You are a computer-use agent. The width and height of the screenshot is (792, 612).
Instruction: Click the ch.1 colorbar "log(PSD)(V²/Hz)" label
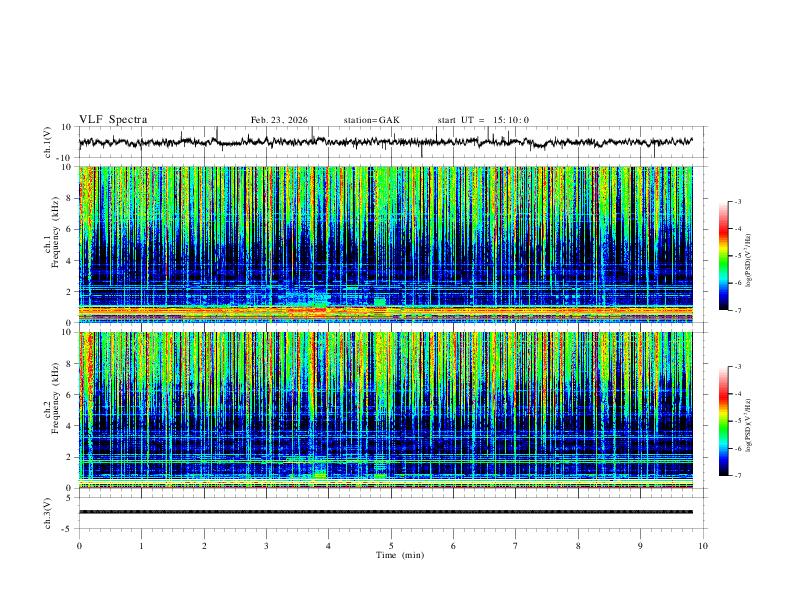[x=749, y=260]
